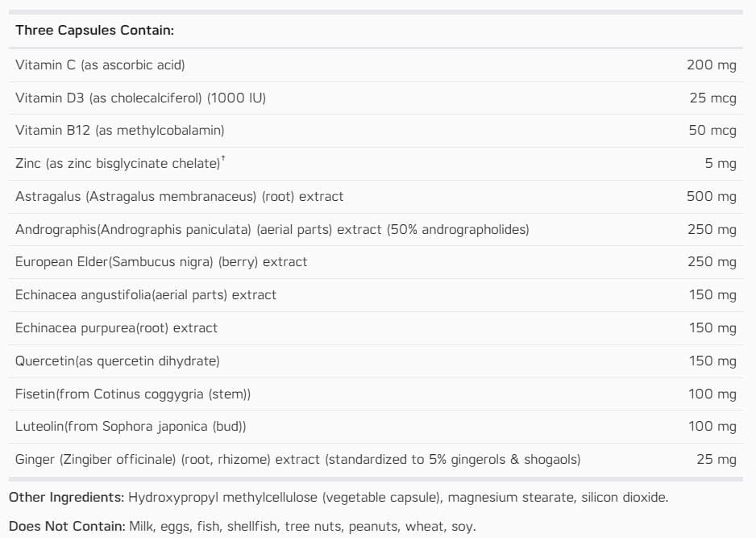
Task: Click the 50 mcg Vitamin B12 amount
Action: pyautogui.click(x=712, y=130)
